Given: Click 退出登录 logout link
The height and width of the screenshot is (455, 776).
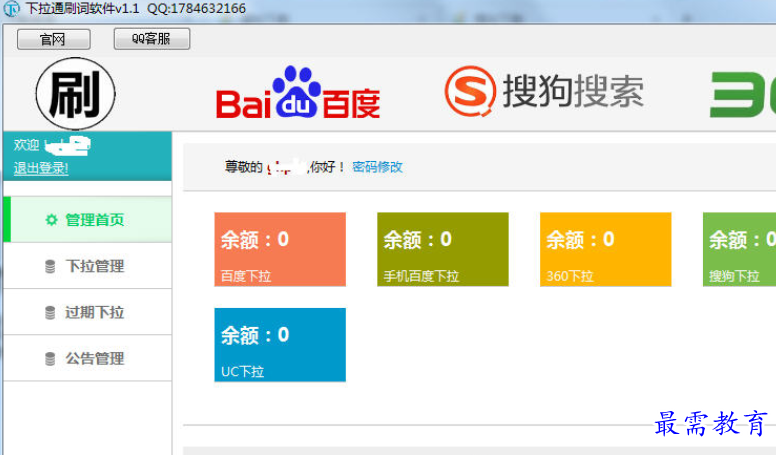Looking at the screenshot, I should click(x=41, y=168).
